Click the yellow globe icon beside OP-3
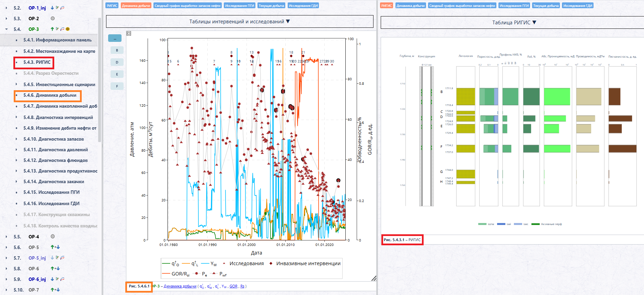The height and width of the screenshot is (295, 644). click(x=68, y=29)
